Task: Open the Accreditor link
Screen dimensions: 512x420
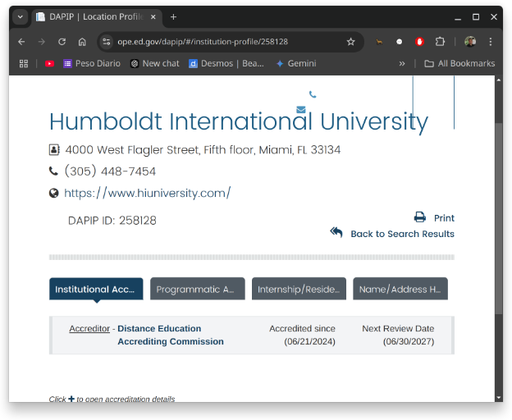Action: [89, 328]
